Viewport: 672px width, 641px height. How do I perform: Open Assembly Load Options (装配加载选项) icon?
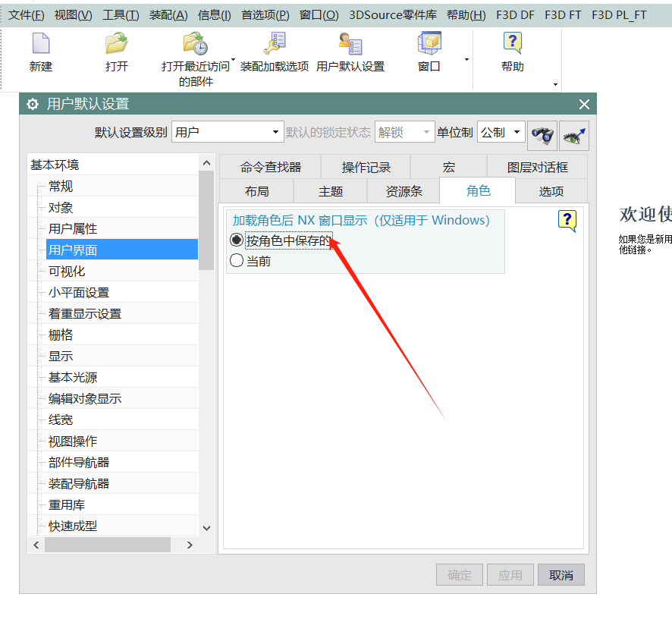(275, 43)
